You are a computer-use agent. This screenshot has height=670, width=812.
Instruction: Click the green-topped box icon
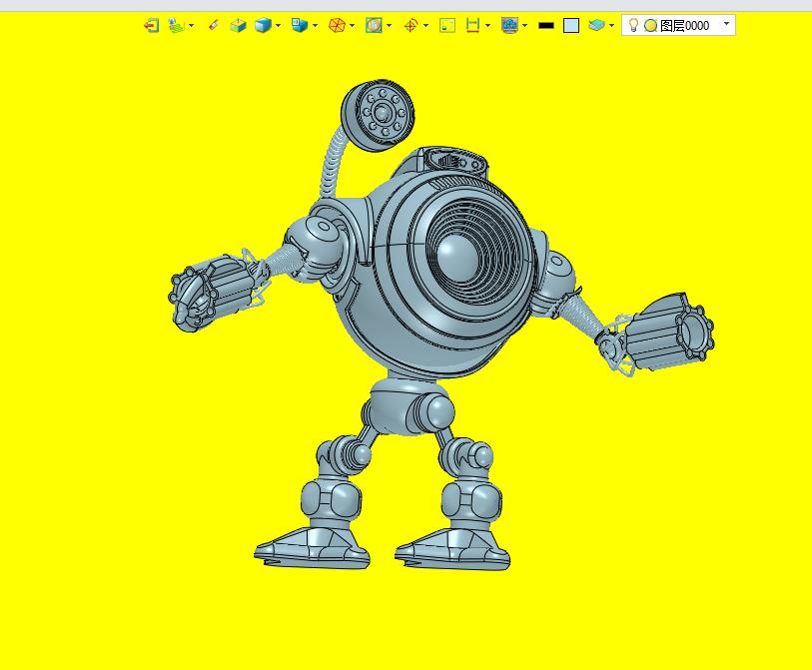[238, 25]
